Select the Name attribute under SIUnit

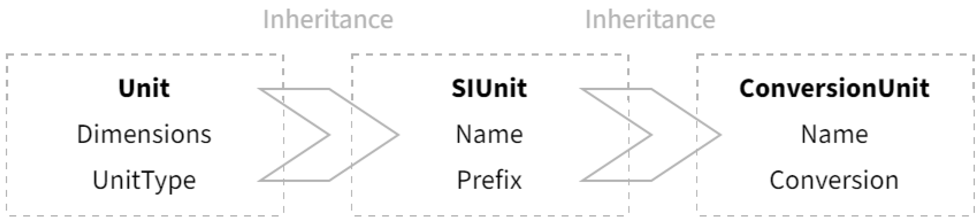pos(489,135)
